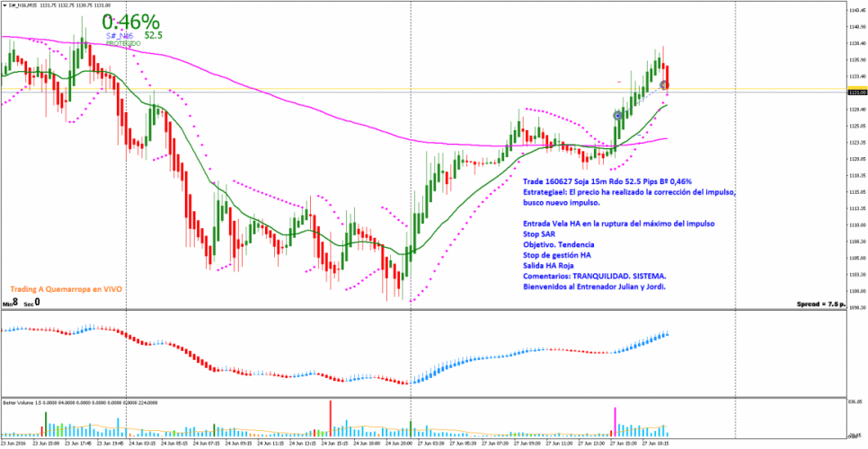Select the Spread = 7.5 p. label

[x=820, y=305]
